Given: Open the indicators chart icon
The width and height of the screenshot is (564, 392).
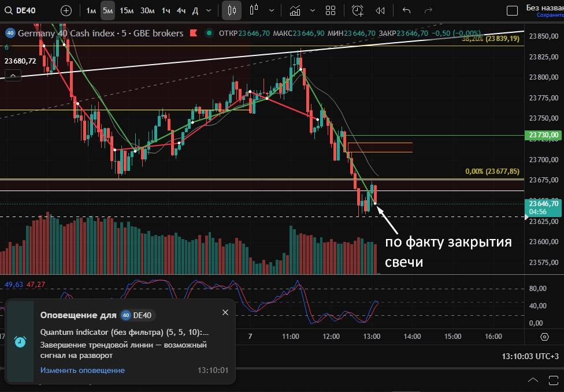Looking at the screenshot, I should (x=295, y=10).
